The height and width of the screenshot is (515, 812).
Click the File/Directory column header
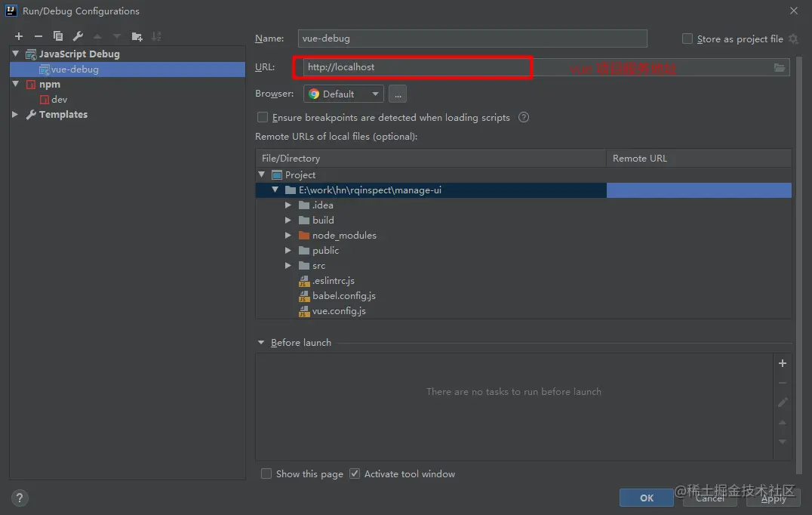431,158
